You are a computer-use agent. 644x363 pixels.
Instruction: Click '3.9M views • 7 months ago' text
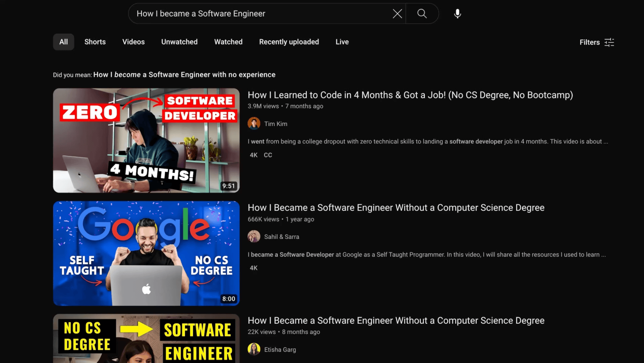point(285,106)
